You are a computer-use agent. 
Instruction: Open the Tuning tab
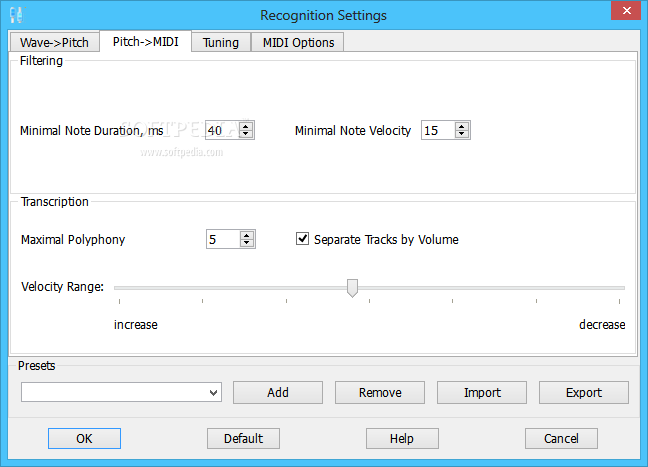(221, 42)
